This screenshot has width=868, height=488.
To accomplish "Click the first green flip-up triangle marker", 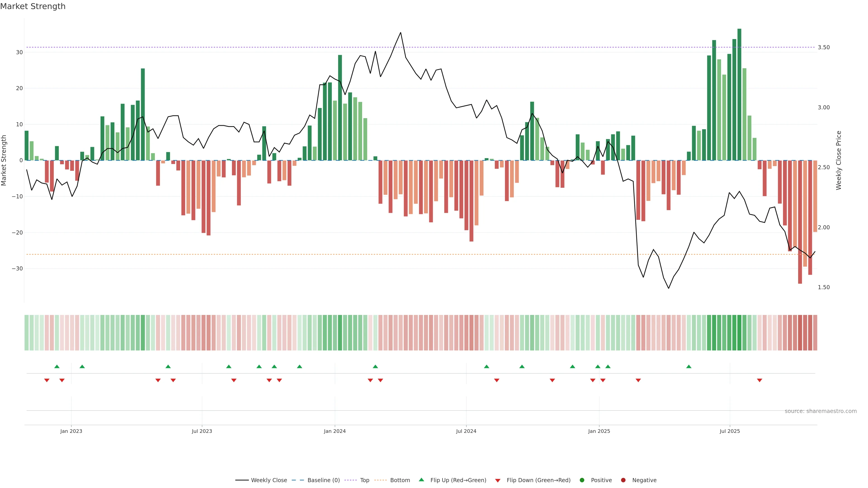I will click(x=57, y=366).
